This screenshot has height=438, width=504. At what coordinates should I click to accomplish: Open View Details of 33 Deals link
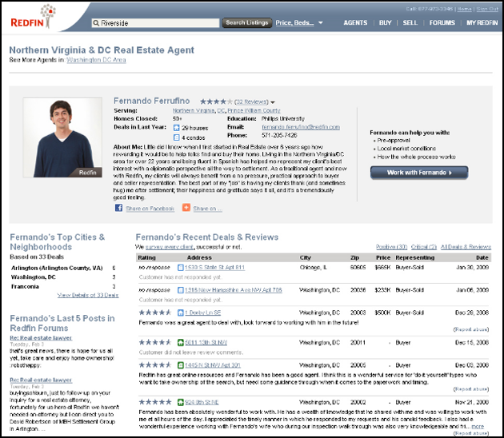pyautogui.click(x=87, y=295)
